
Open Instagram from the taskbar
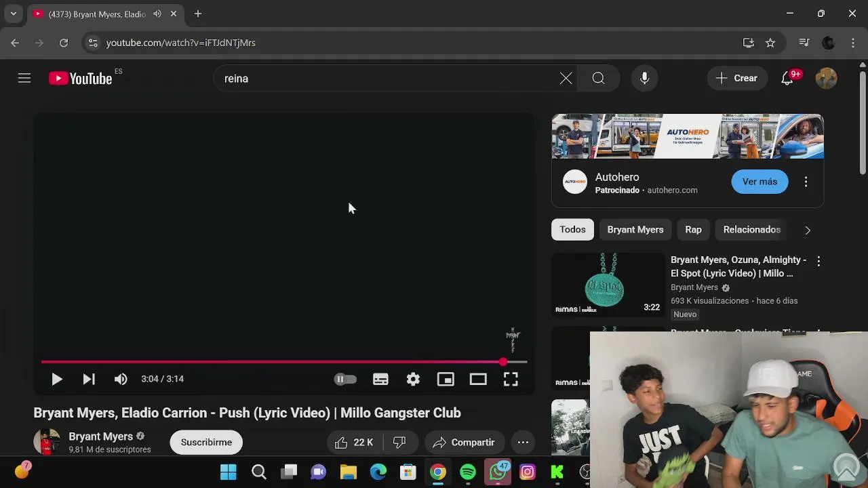click(528, 472)
